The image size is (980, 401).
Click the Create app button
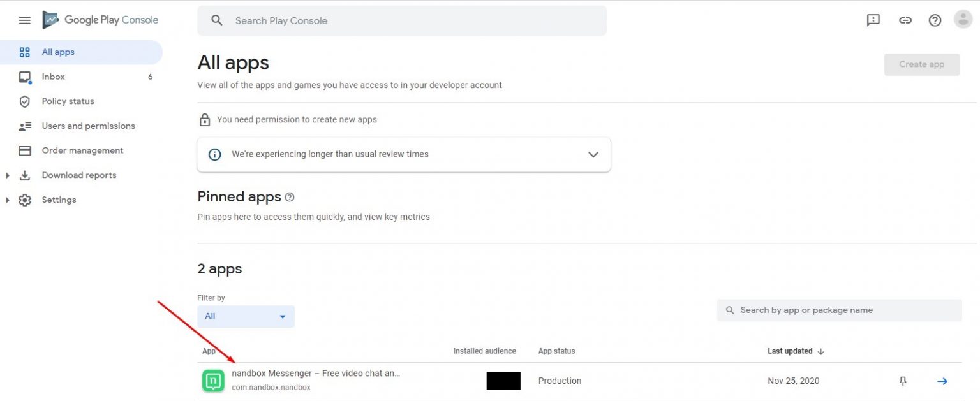[921, 64]
